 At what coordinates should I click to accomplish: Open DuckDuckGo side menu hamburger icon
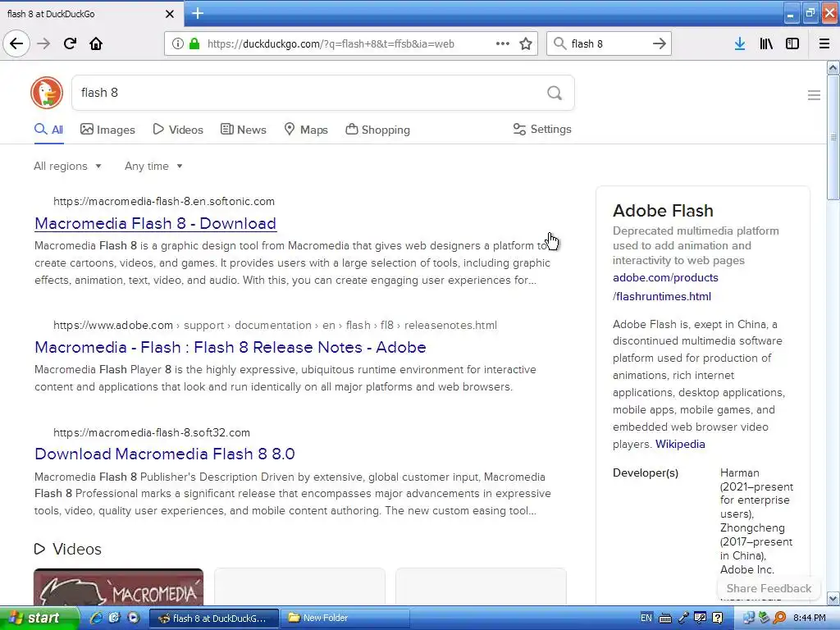tap(814, 95)
